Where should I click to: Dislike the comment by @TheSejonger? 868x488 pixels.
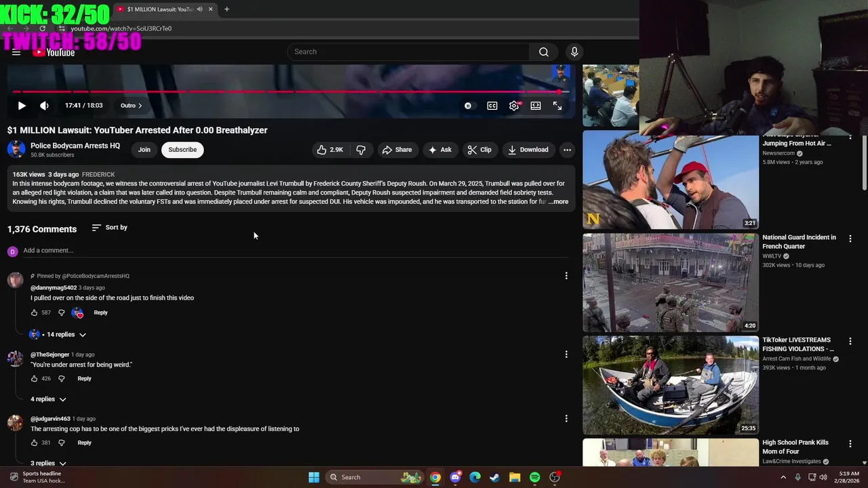tap(61, 379)
